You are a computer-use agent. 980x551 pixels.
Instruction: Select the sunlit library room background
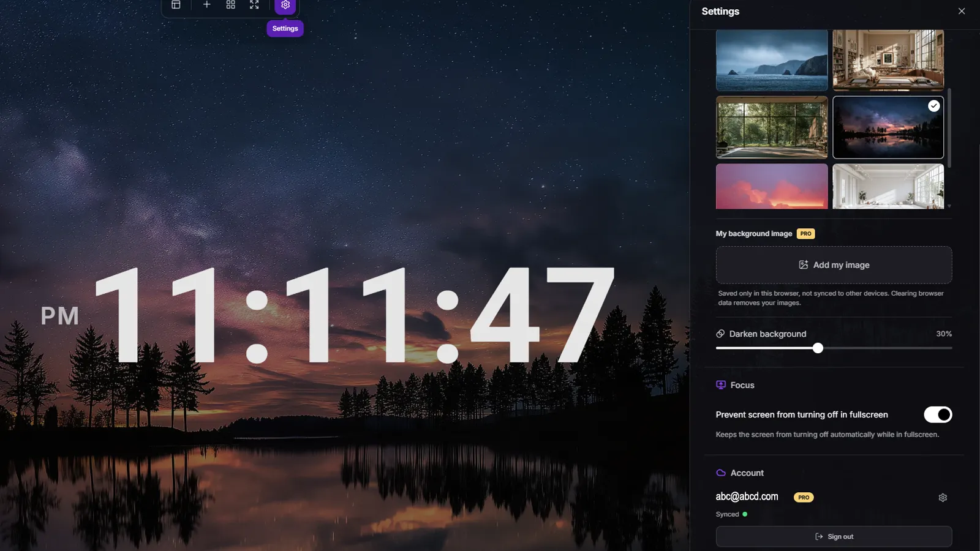[888, 60]
